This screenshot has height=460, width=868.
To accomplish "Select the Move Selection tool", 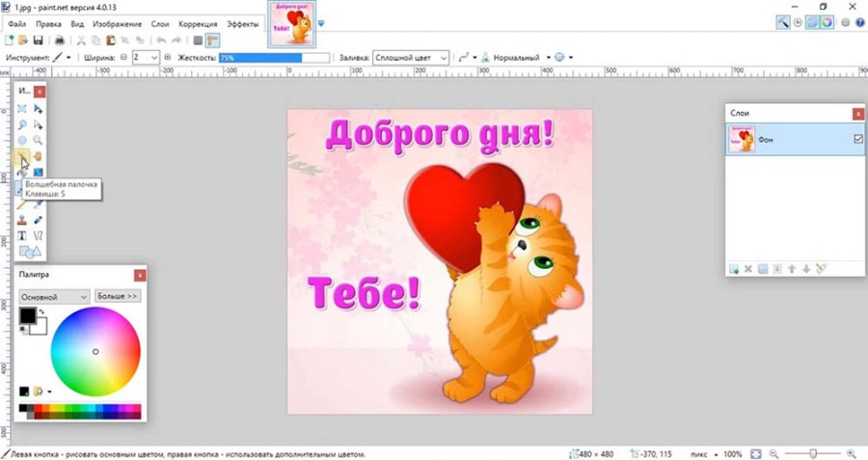I will (38, 124).
